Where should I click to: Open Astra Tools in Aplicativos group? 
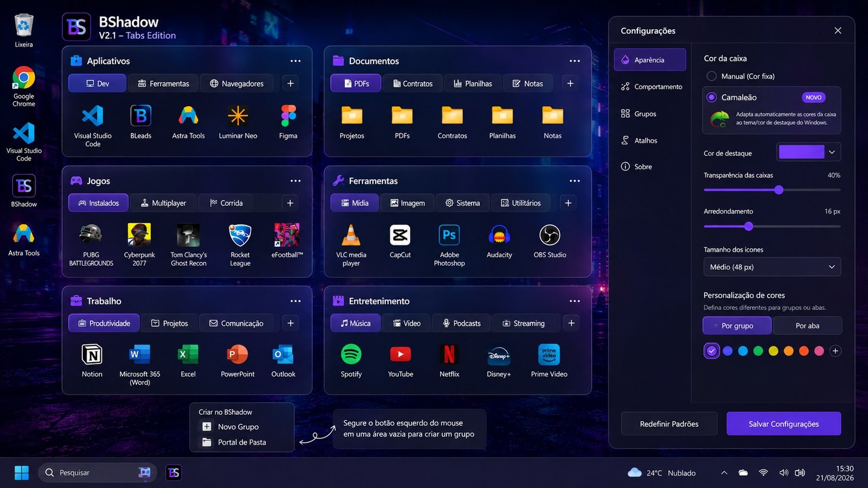point(188,116)
